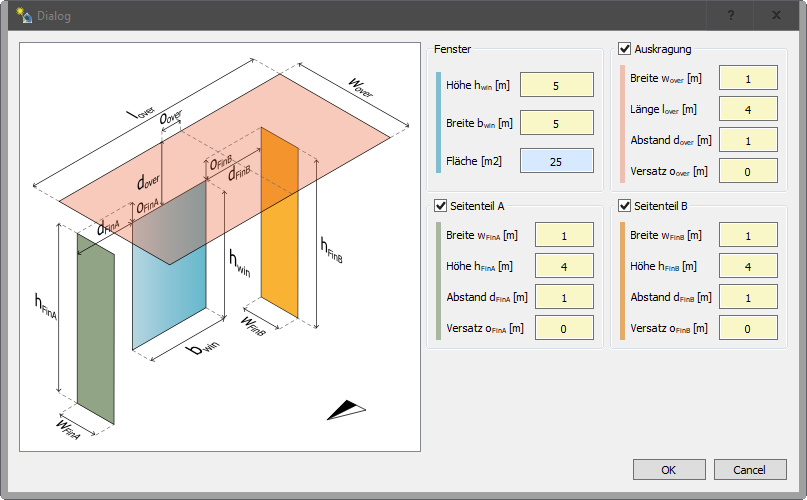Click the Abstand dover input field

(x=748, y=140)
